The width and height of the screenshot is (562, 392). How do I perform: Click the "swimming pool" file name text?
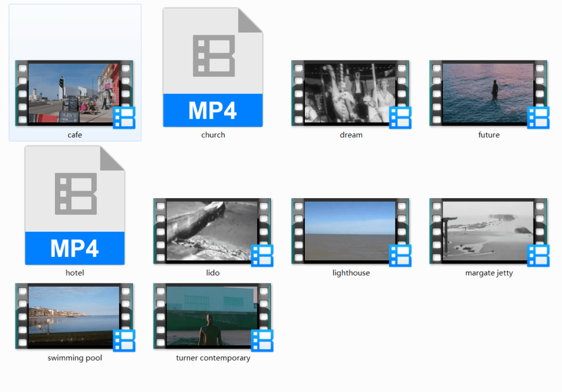pos(75,358)
